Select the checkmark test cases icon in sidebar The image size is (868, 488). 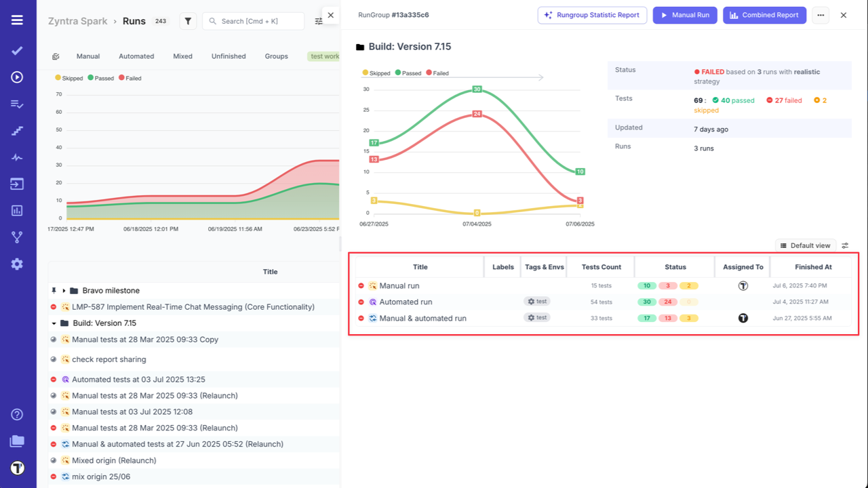(17, 50)
